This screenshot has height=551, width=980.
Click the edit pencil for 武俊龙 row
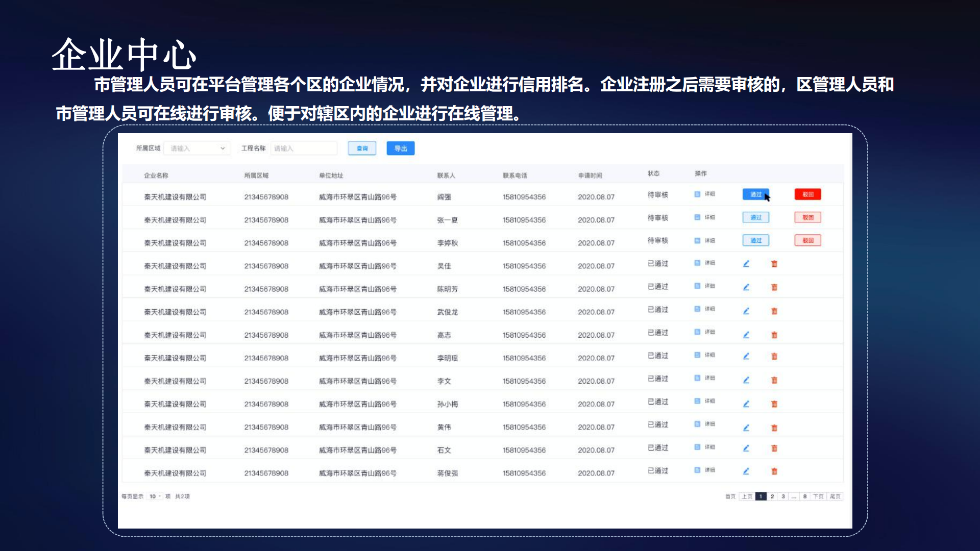click(x=746, y=311)
